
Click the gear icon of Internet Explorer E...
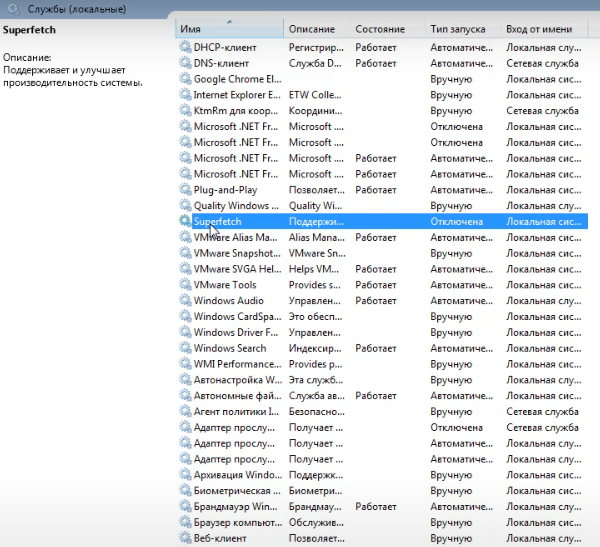[x=185, y=95]
